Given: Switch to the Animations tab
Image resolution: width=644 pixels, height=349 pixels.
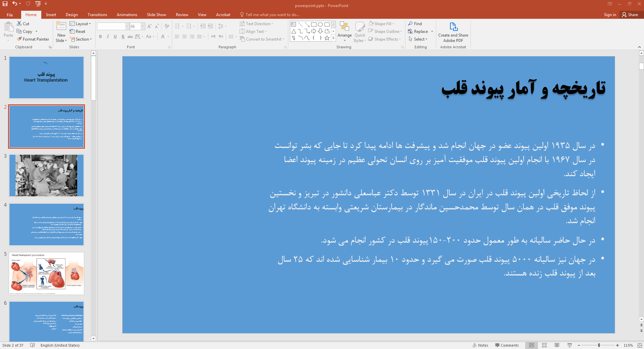Looking at the screenshot, I should point(127,15).
